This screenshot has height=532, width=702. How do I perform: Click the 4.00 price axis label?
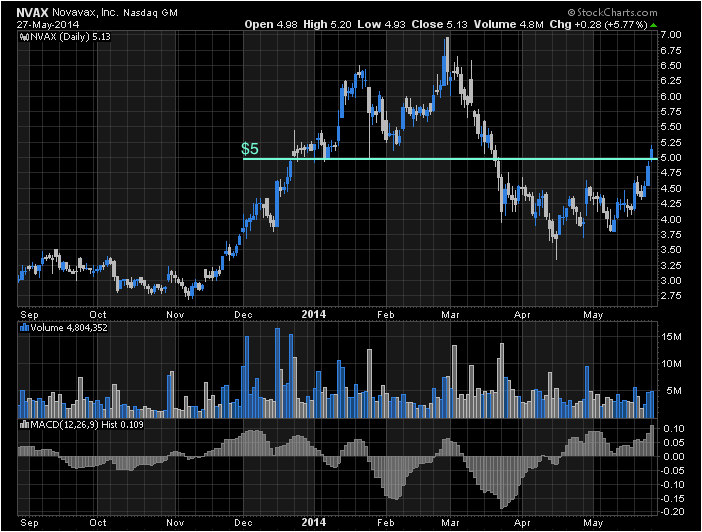(671, 219)
